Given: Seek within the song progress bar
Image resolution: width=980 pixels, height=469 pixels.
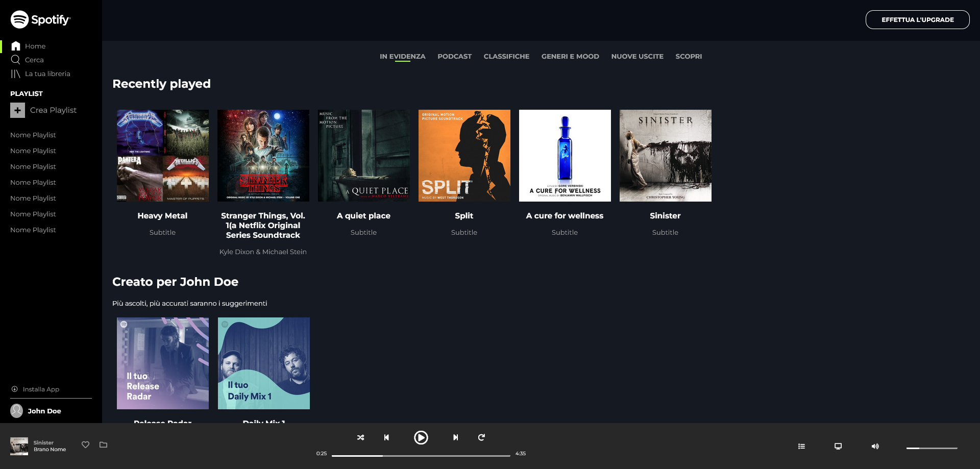Looking at the screenshot, I should 421,456.
